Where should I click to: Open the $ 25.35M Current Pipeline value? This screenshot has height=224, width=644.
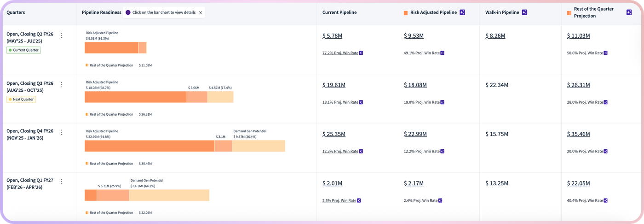point(334,134)
